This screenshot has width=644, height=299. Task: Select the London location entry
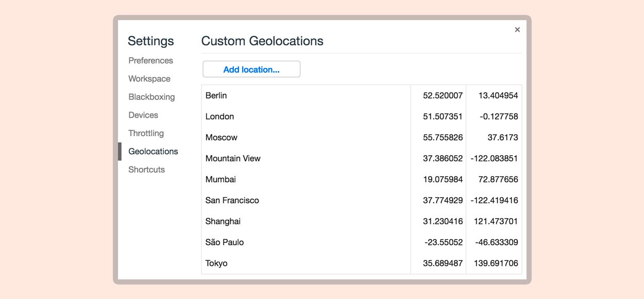(362, 117)
